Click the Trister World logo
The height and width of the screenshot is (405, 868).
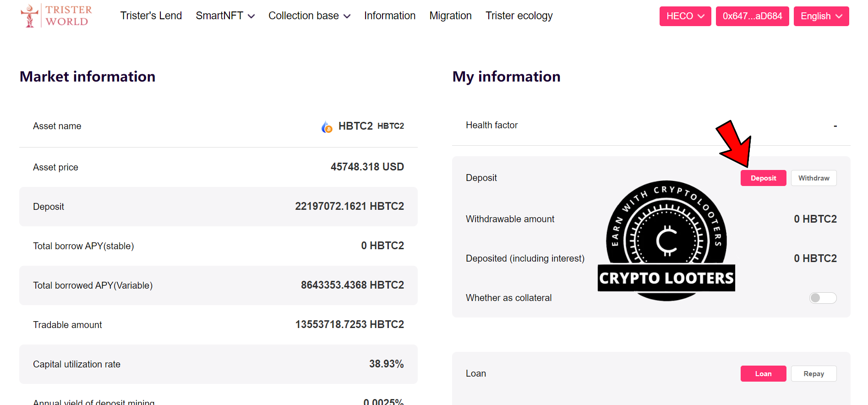pos(56,16)
